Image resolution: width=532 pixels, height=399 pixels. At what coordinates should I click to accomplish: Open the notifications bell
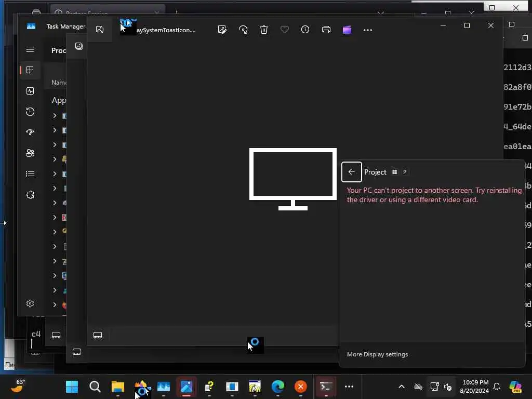click(x=497, y=387)
